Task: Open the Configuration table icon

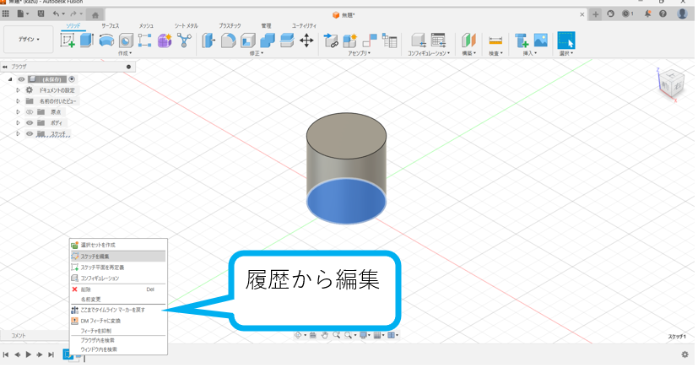Action: pos(438,41)
